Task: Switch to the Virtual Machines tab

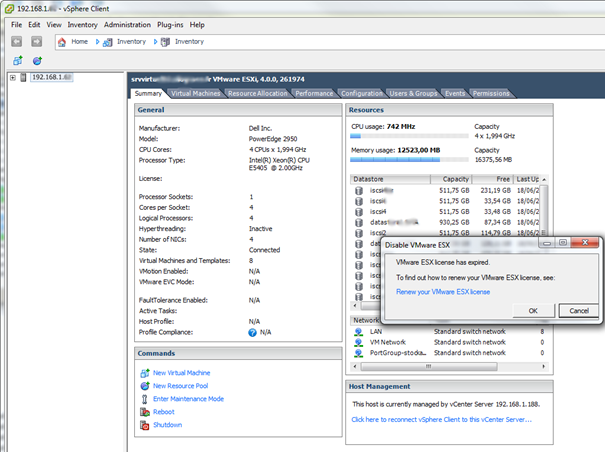Action: [x=196, y=93]
